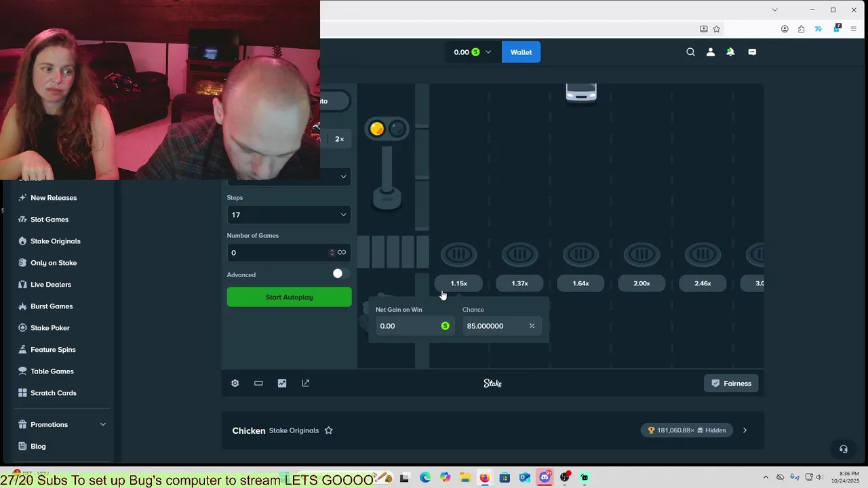Click the blue extension icon with badge 7
This screenshot has height=488, width=868.
837,28
